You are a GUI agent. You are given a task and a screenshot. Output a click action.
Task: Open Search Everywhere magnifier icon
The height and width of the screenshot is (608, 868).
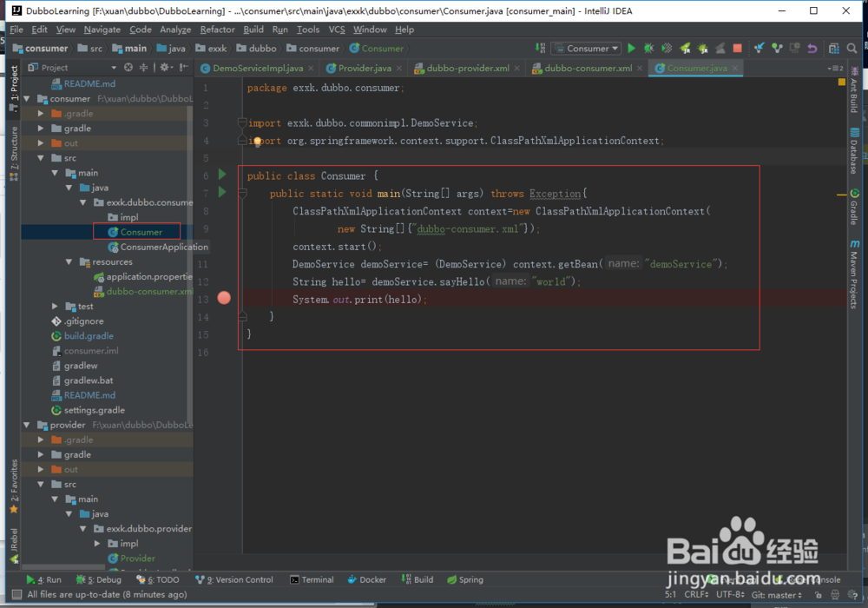click(852, 49)
